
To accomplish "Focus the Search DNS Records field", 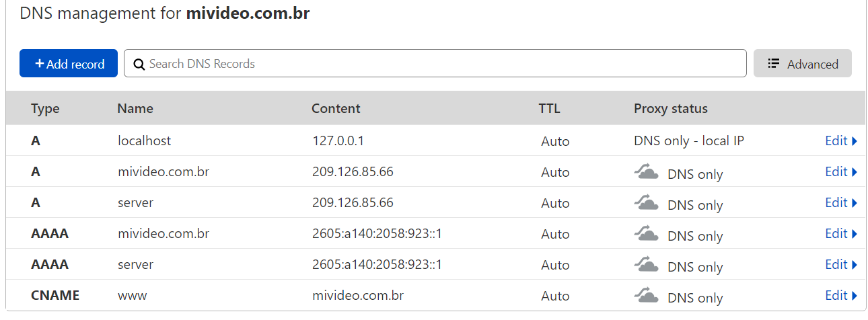I will [437, 64].
